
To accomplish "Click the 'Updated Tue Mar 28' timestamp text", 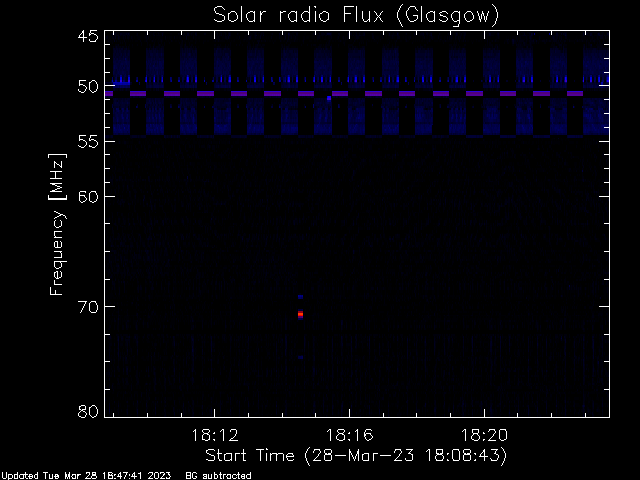I will (86, 476).
